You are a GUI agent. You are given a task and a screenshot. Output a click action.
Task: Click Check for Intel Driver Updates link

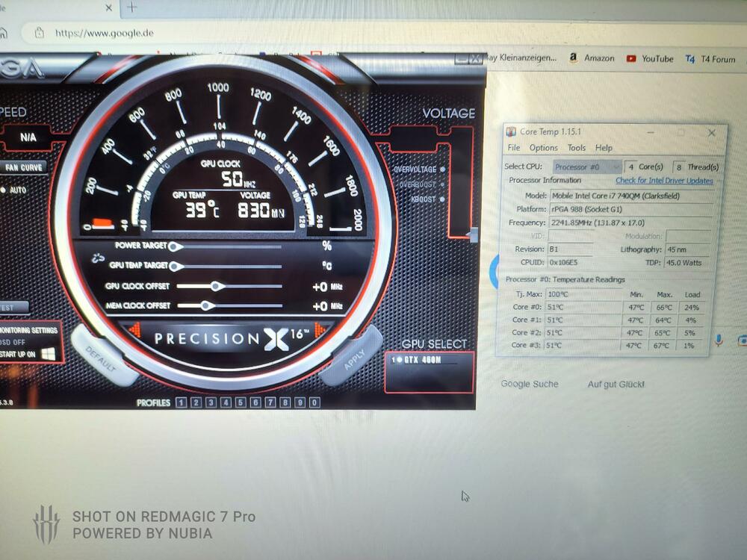click(x=663, y=181)
